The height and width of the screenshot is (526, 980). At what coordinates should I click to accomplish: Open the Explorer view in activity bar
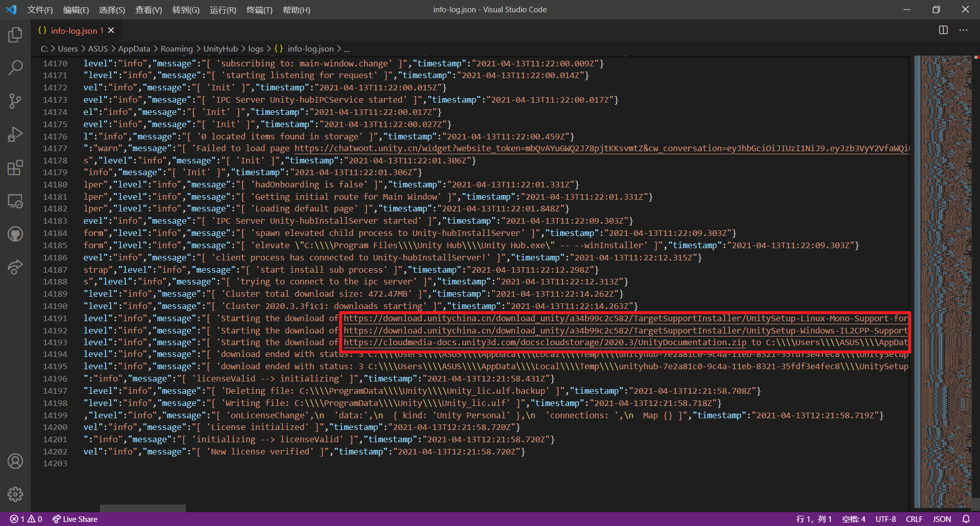coord(15,35)
